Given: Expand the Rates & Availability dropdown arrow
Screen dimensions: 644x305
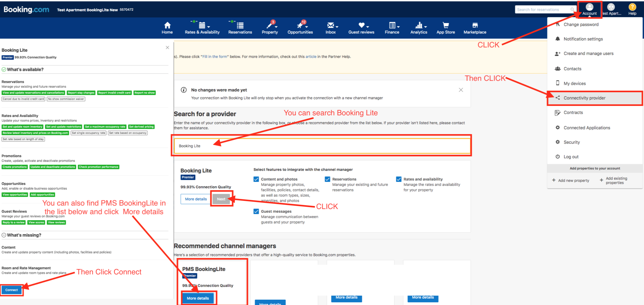Looking at the screenshot, I should [209, 27].
